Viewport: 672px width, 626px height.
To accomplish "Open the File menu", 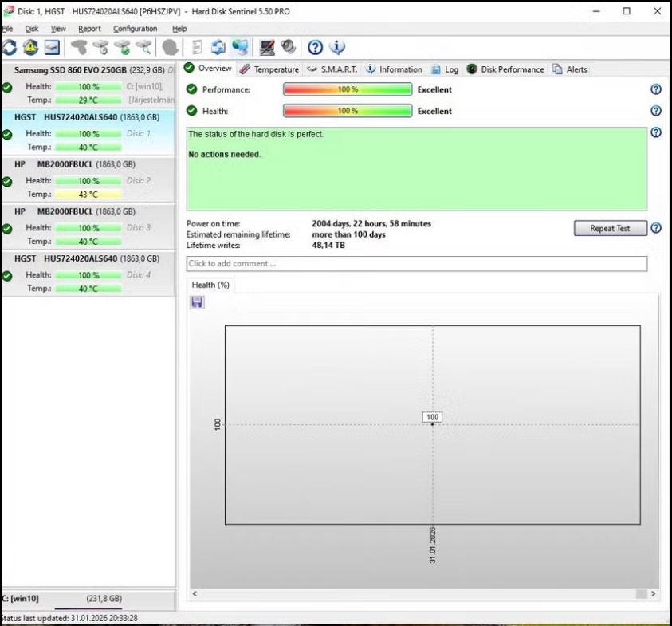I will pos(7,29).
